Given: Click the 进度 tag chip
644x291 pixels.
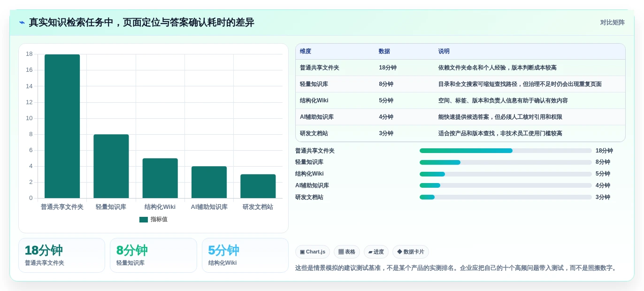Looking at the screenshot, I should [376, 252].
